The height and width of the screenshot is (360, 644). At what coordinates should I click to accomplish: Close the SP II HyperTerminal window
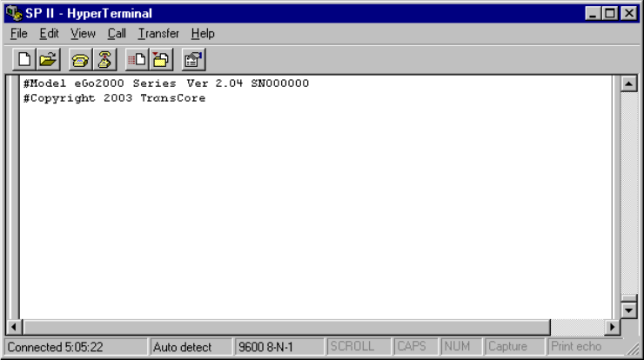[629, 14]
